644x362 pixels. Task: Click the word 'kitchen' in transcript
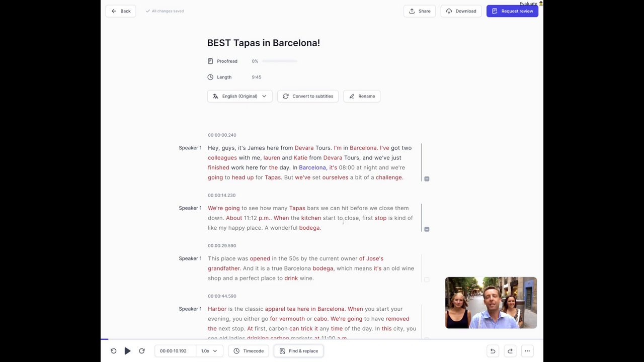pos(311,218)
